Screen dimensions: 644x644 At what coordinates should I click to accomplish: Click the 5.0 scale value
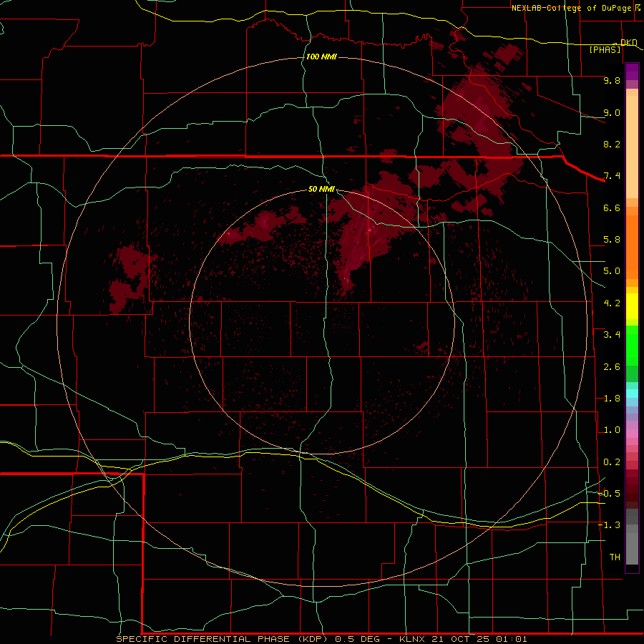(612, 271)
